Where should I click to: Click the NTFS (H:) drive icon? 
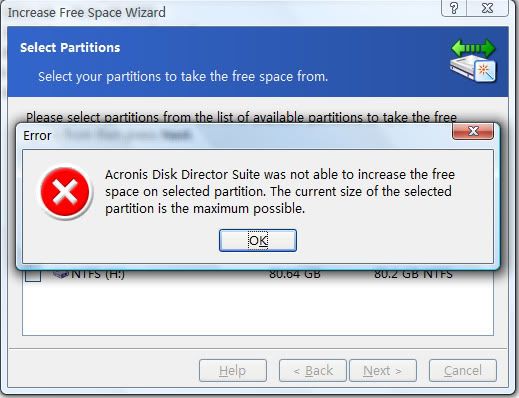(61, 274)
